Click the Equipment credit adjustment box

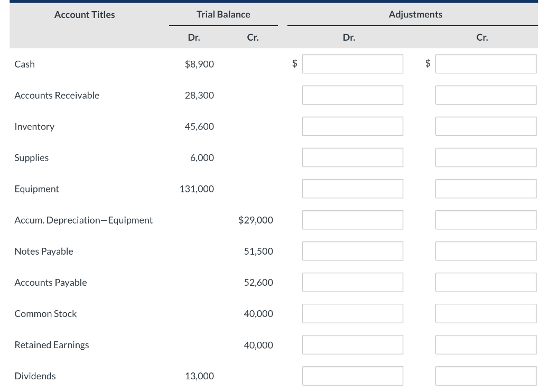coord(486,188)
